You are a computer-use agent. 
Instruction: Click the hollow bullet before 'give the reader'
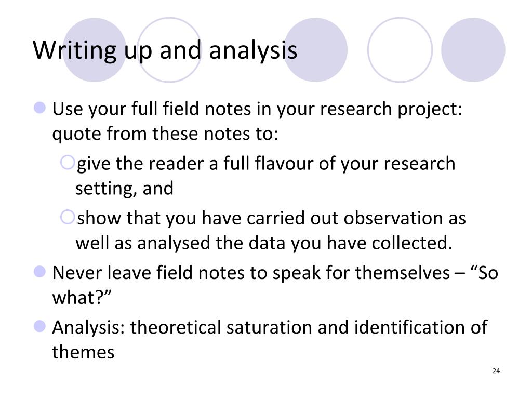pos(67,162)
